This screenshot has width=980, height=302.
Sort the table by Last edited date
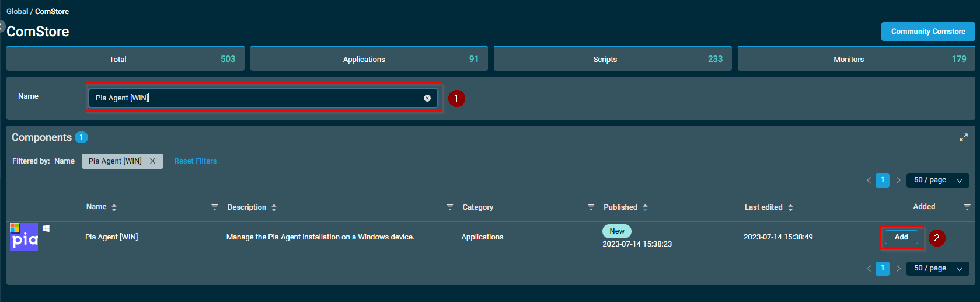click(x=790, y=207)
